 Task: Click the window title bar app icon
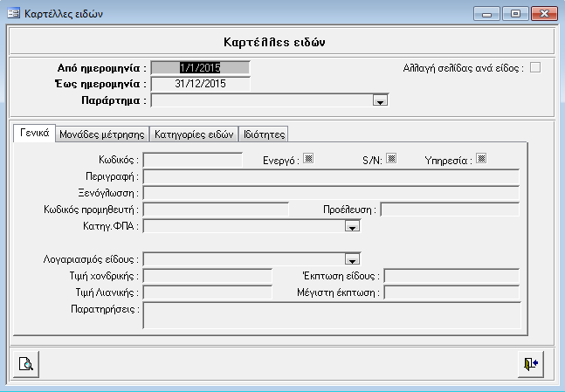(x=14, y=14)
